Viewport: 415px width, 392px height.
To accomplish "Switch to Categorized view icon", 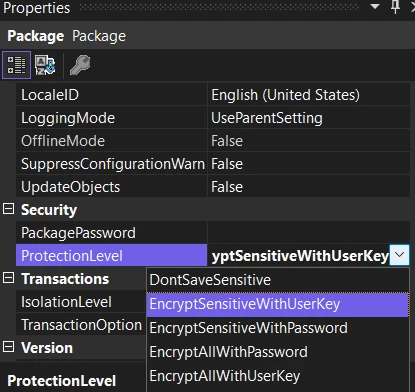I will tap(16, 65).
